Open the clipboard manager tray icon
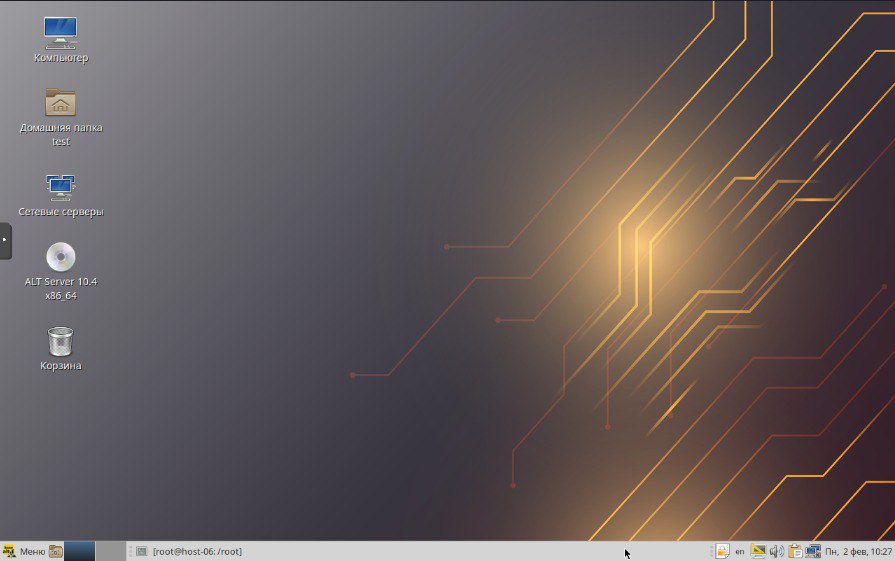The height and width of the screenshot is (561, 895). pos(795,551)
